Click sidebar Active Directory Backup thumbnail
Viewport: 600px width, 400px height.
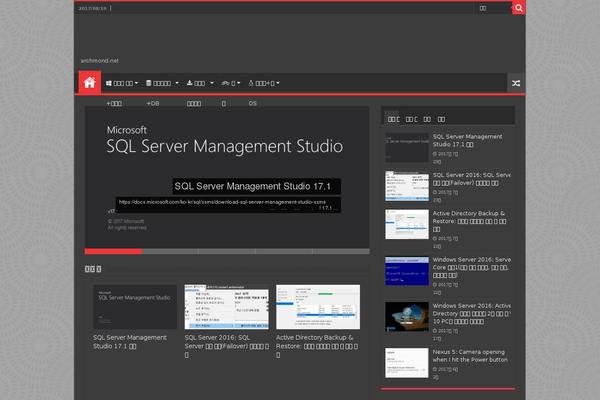(x=407, y=224)
